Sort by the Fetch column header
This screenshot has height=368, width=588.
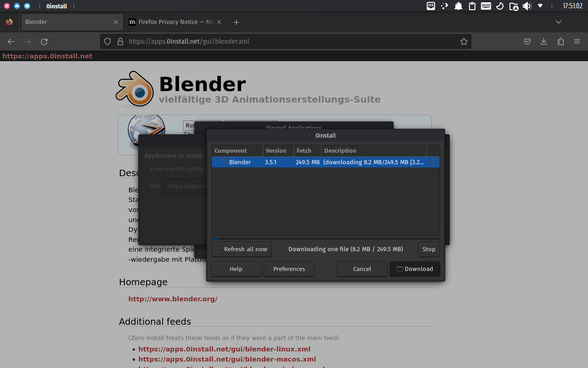click(308, 151)
